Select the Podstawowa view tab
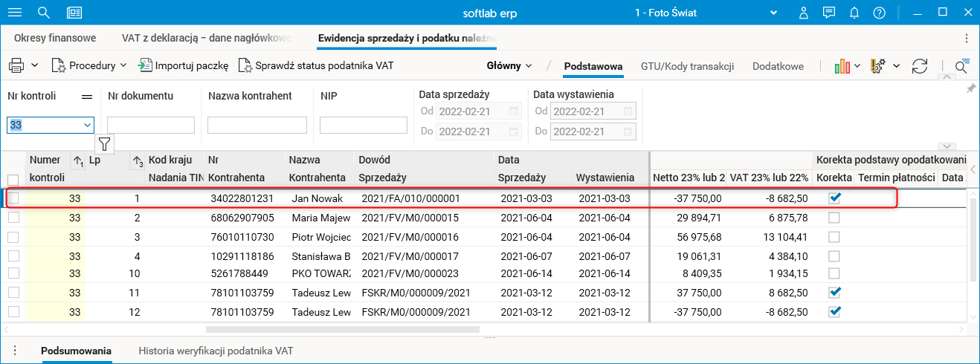The image size is (980, 364). pyautogui.click(x=593, y=66)
